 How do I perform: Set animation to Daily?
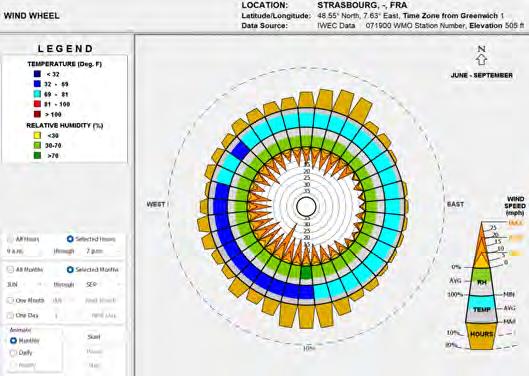click(13, 353)
